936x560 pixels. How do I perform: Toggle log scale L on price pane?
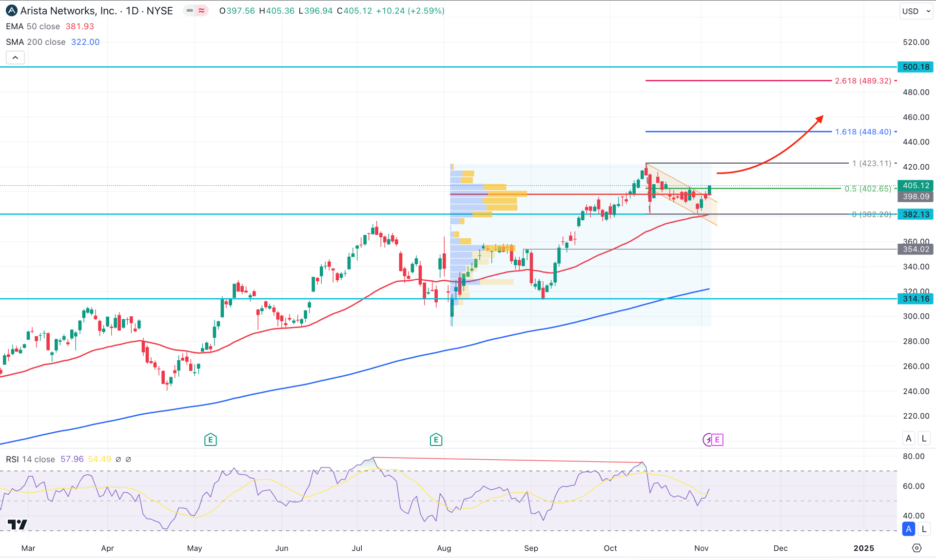[924, 438]
